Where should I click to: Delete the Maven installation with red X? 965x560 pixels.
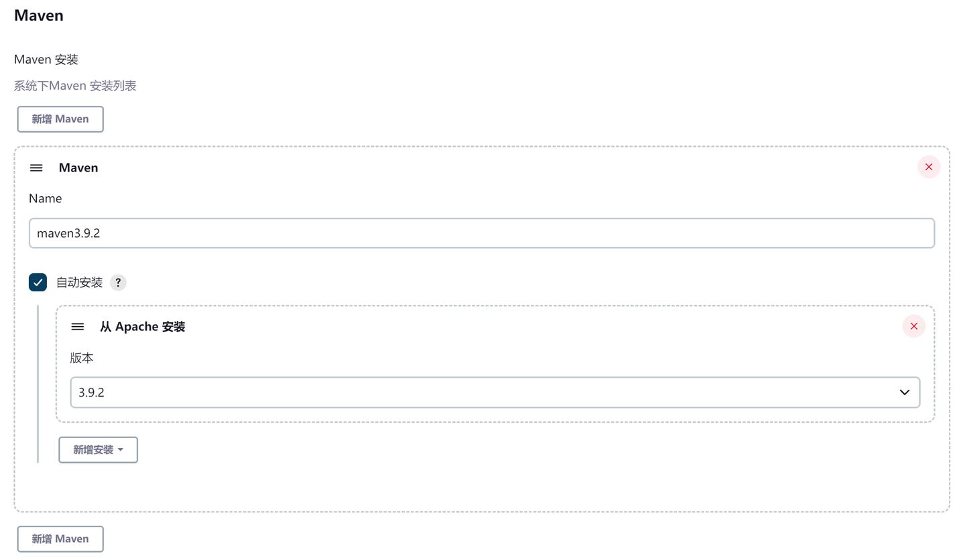(928, 167)
